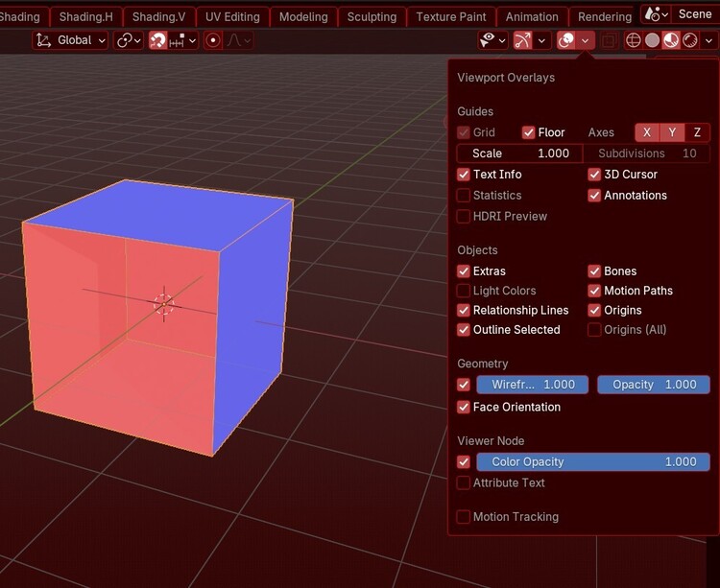Open the Global transform orientation dropdown
The width and height of the screenshot is (720, 588).
(x=70, y=40)
